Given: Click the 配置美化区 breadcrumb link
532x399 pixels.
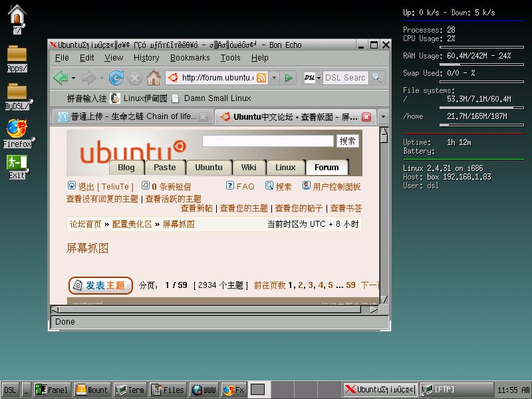Looking at the screenshot, I should coord(132,224).
